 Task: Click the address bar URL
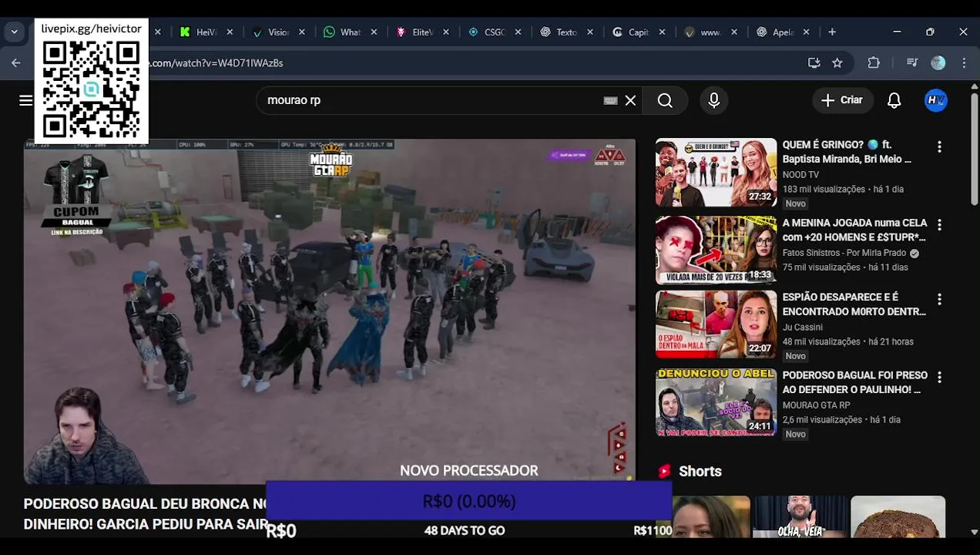pyautogui.click(x=217, y=63)
